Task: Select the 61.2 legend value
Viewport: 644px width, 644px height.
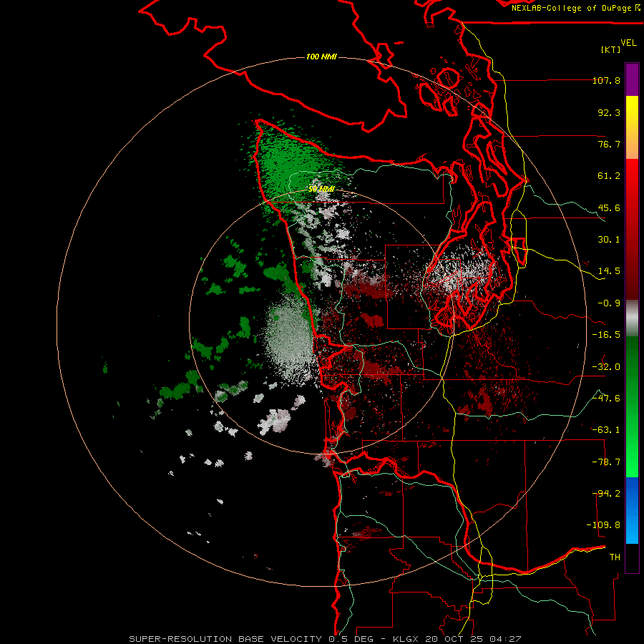Action: 609,176
